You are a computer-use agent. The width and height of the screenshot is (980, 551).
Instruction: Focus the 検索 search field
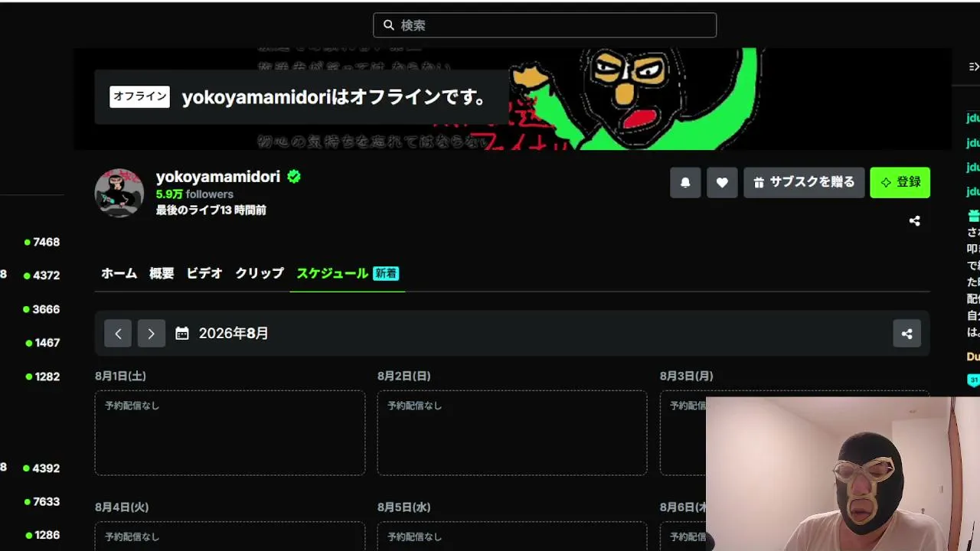pyautogui.click(x=544, y=25)
